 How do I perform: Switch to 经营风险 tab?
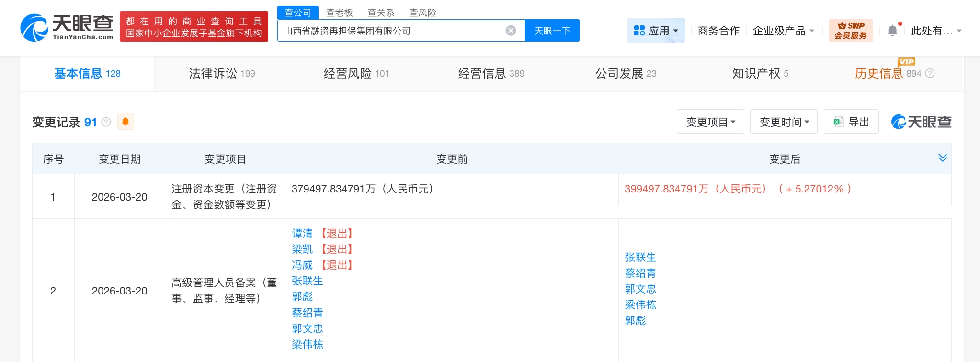(356, 73)
